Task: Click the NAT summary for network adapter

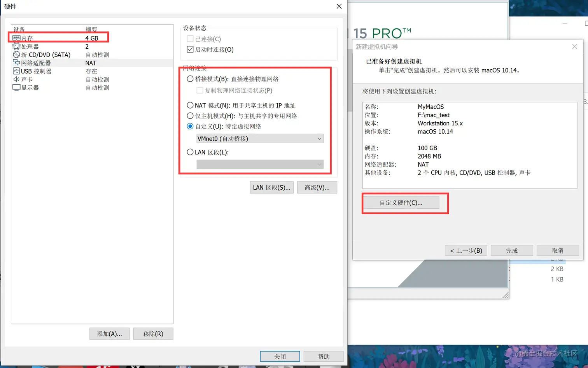Action: click(x=91, y=63)
